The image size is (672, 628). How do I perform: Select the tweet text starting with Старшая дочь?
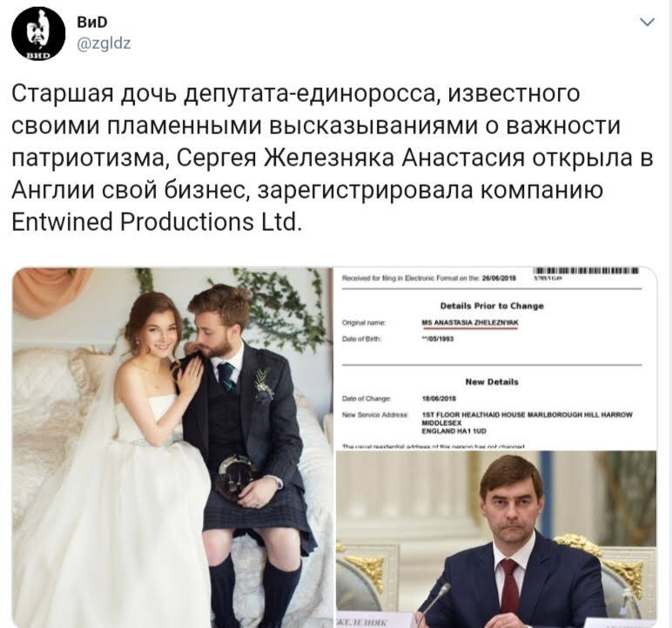click(333, 158)
